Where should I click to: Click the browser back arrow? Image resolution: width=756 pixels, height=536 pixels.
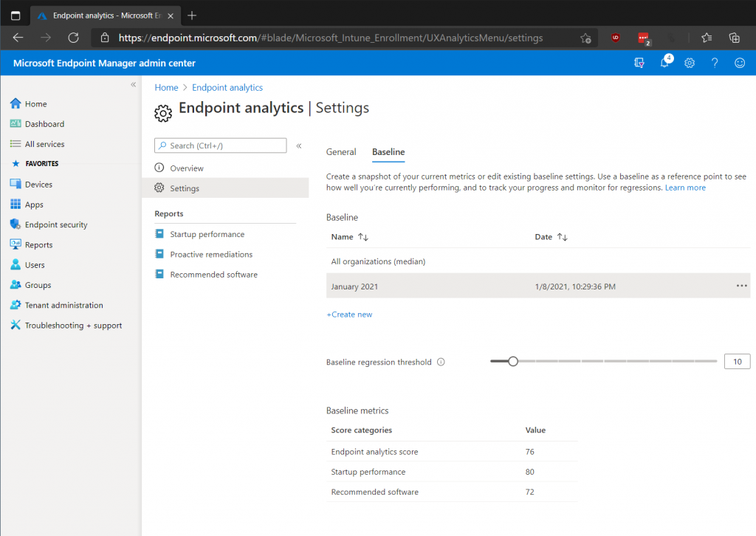click(18, 38)
